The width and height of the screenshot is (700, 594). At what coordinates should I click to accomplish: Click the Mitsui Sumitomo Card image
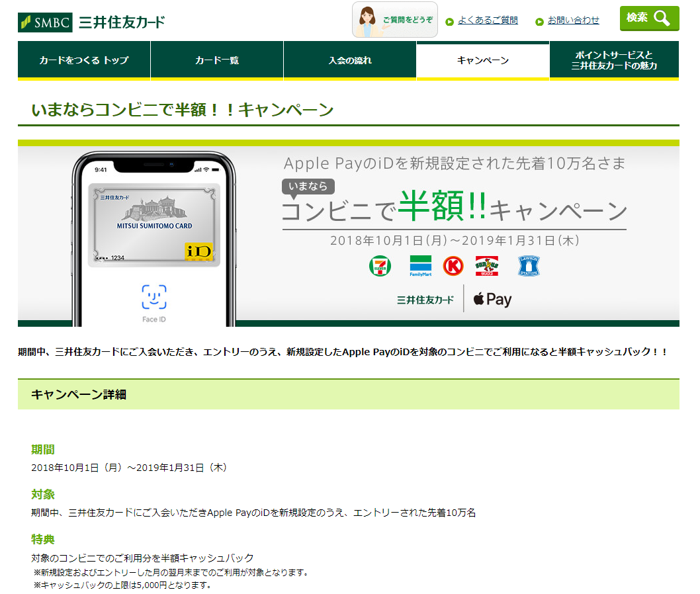click(x=154, y=225)
